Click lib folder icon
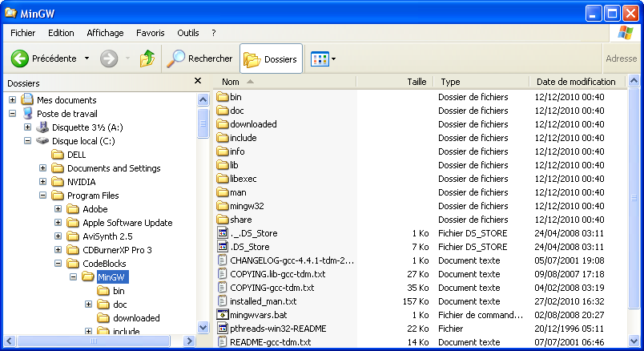The image size is (644, 351). [223, 164]
